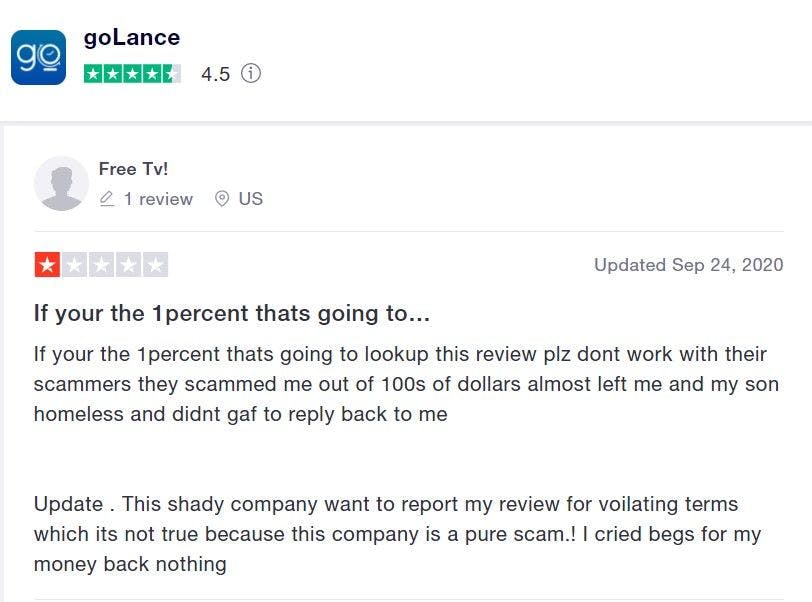The width and height of the screenshot is (812, 602).
Task: Click the location pin icon beside US
Action: pos(222,199)
